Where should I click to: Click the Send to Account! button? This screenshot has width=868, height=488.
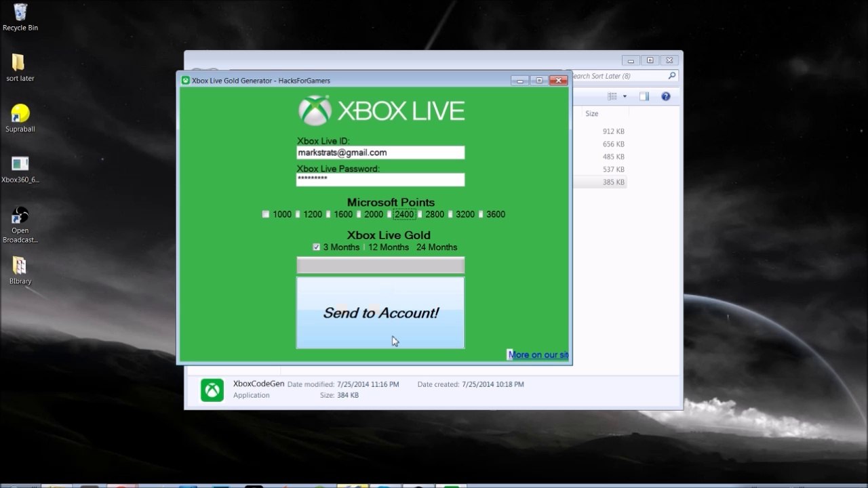coord(380,312)
